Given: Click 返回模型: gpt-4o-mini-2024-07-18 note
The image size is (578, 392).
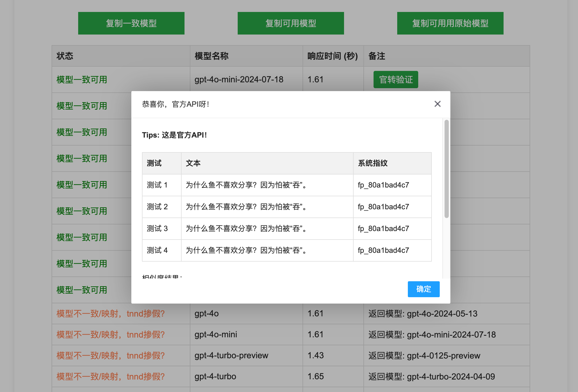Looking at the screenshot, I should 432,335.
